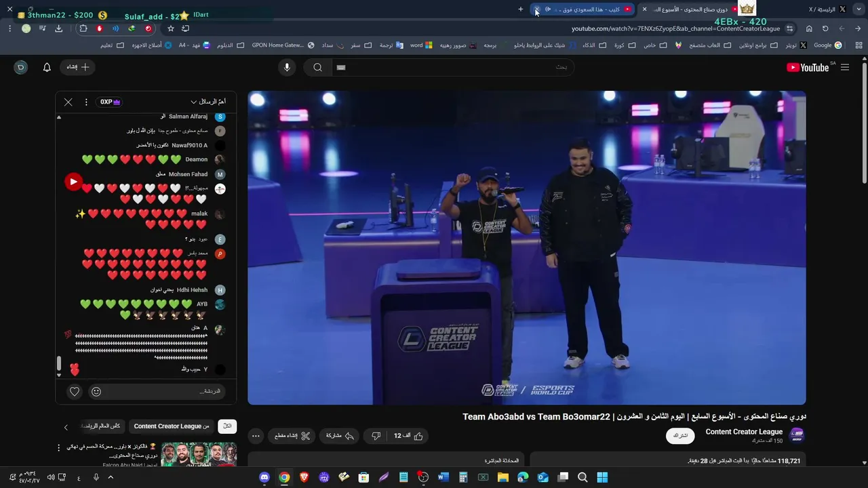
Task: Open more video actions ellipsis
Action: 256,436
